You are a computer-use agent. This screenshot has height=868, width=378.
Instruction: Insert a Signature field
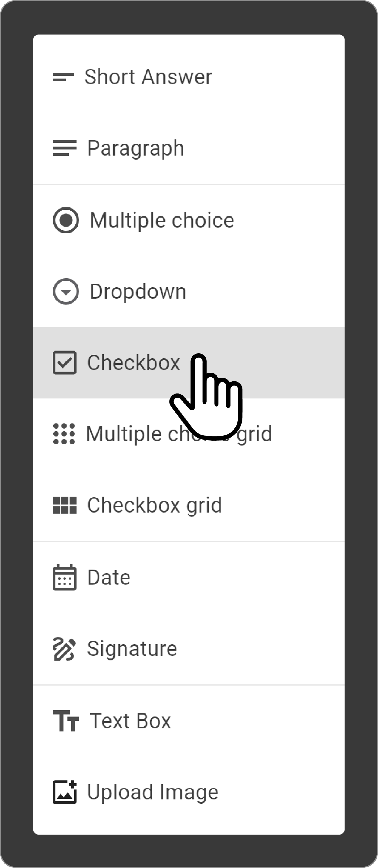132,649
